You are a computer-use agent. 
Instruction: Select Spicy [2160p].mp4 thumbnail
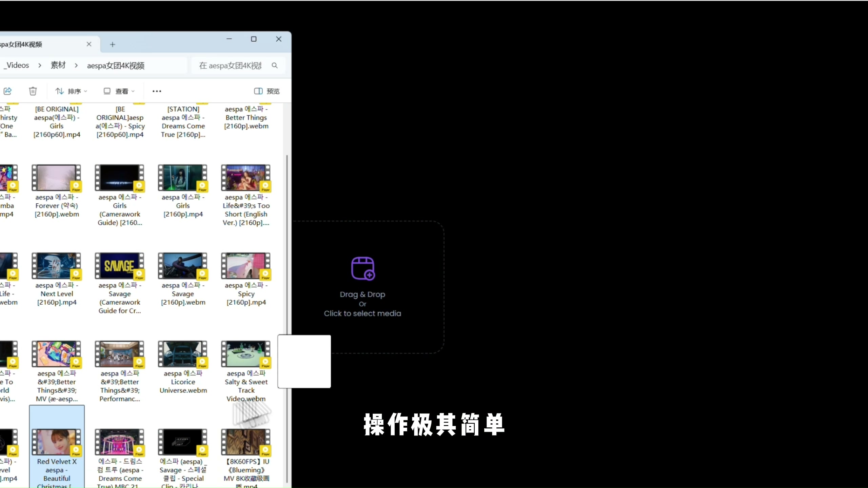pyautogui.click(x=245, y=266)
